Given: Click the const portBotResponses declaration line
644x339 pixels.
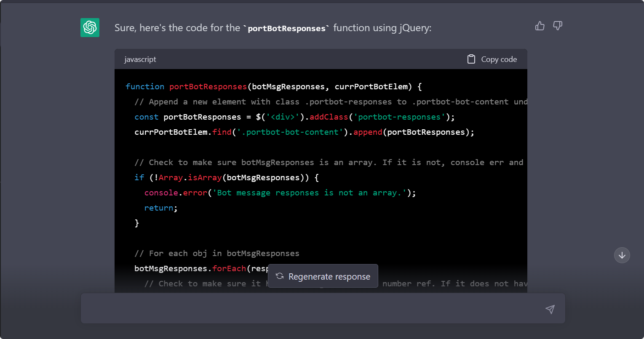Looking at the screenshot, I should 294,117.
